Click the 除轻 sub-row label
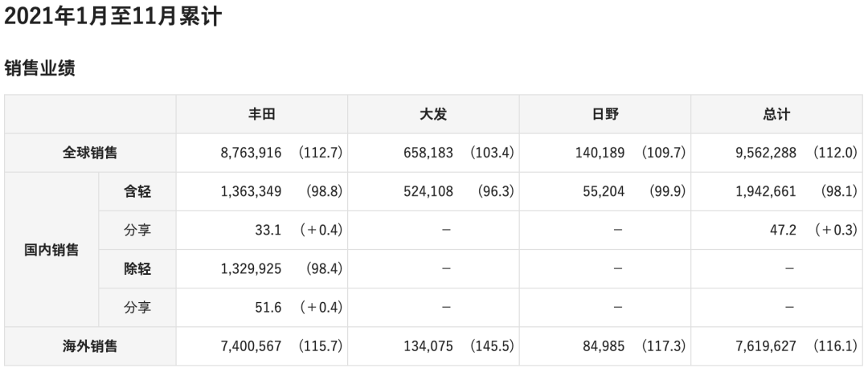This screenshot has width=868, height=372. (137, 268)
